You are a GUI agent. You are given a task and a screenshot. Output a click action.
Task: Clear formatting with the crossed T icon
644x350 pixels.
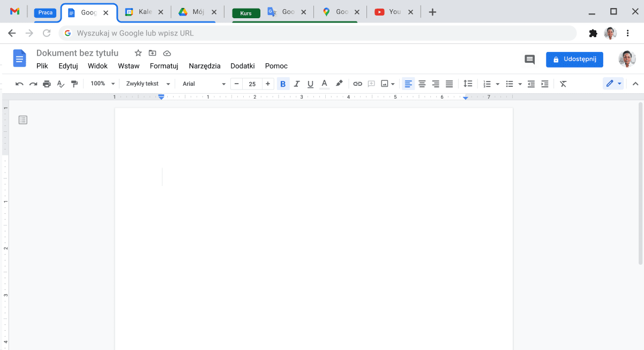pos(563,84)
